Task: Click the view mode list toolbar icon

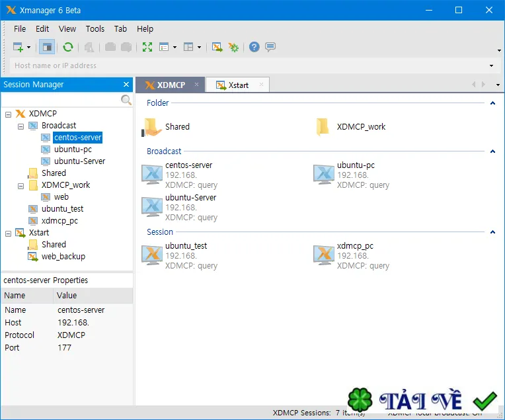Action: tap(164, 47)
